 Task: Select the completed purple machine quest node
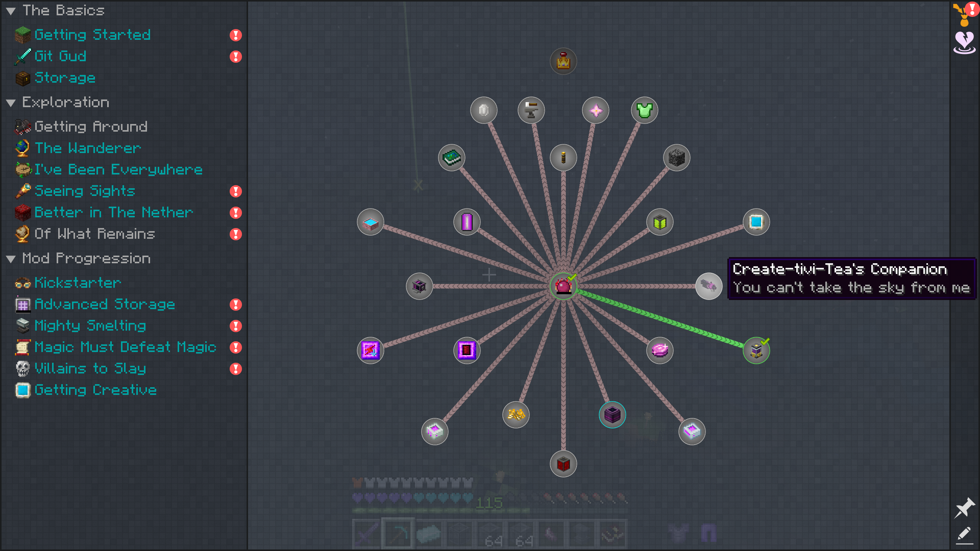click(756, 350)
